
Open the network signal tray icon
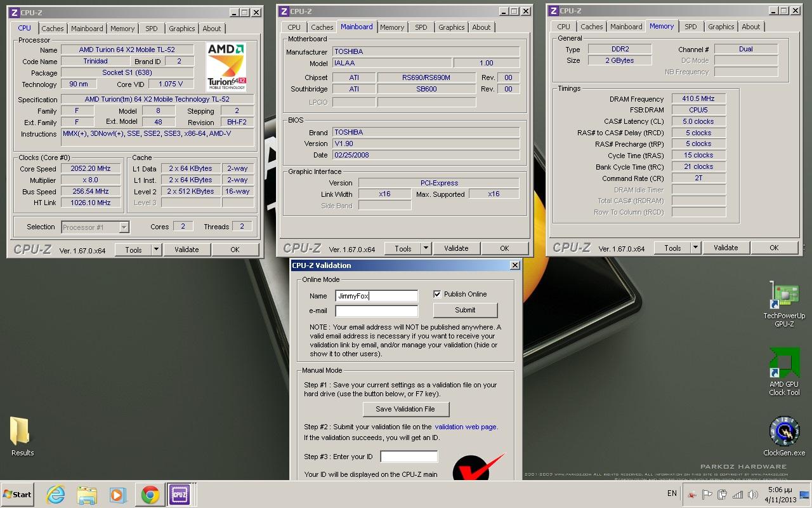[737, 494]
